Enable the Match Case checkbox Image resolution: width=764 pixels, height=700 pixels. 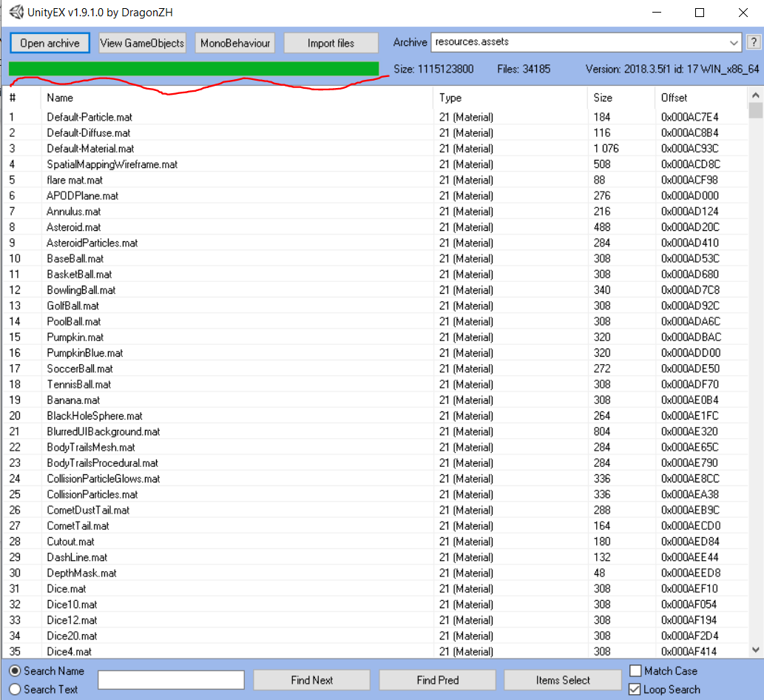point(635,671)
